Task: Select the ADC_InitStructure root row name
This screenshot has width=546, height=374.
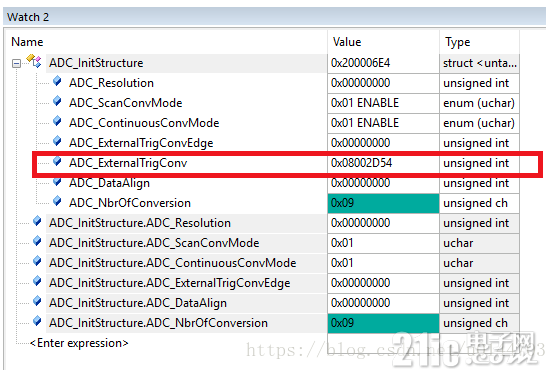Action: tap(96, 63)
